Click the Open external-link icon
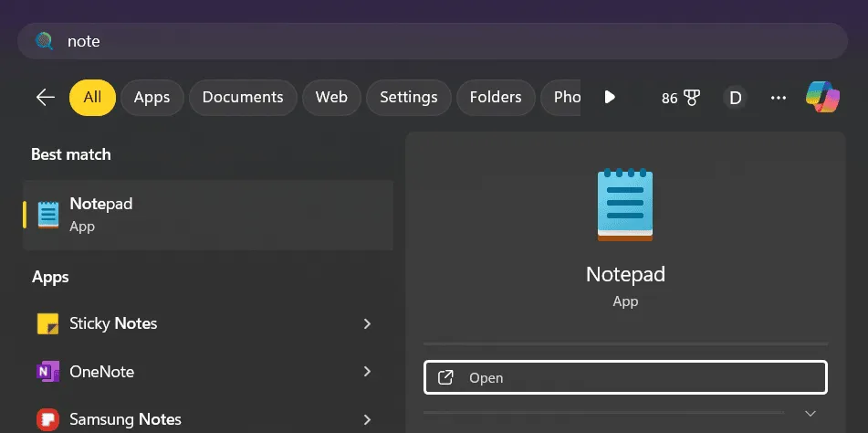The height and width of the screenshot is (433, 868). click(x=445, y=377)
